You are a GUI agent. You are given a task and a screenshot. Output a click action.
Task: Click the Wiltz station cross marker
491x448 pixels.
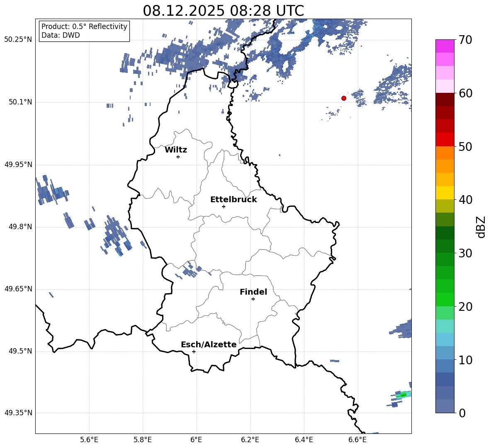(x=178, y=157)
